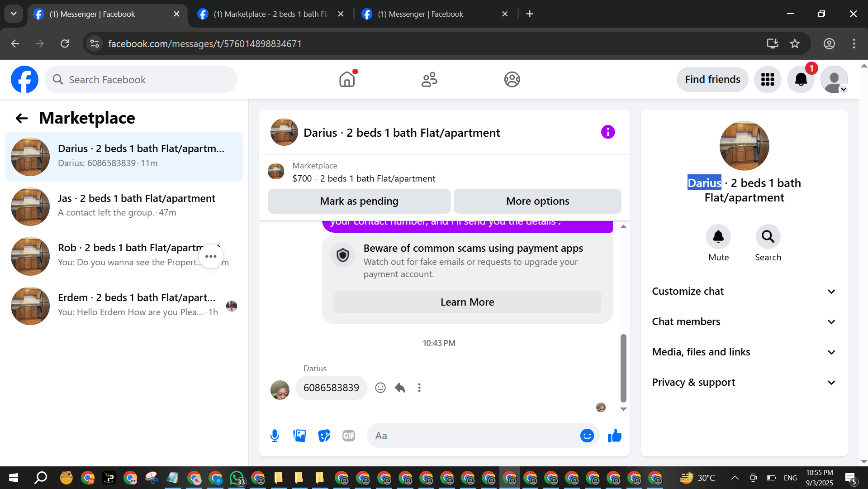
Task: Switch to the Marketplace 2 beds browser tab
Action: click(x=270, y=14)
